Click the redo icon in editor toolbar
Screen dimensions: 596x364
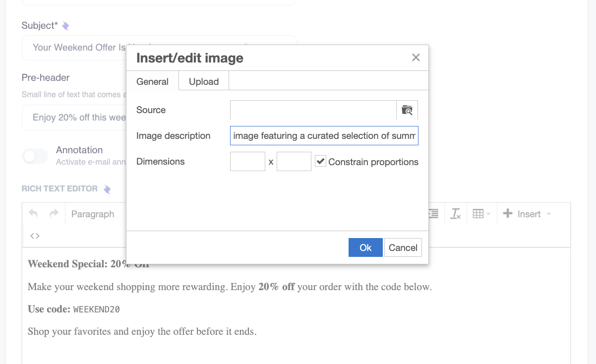pyautogui.click(x=54, y=214)
